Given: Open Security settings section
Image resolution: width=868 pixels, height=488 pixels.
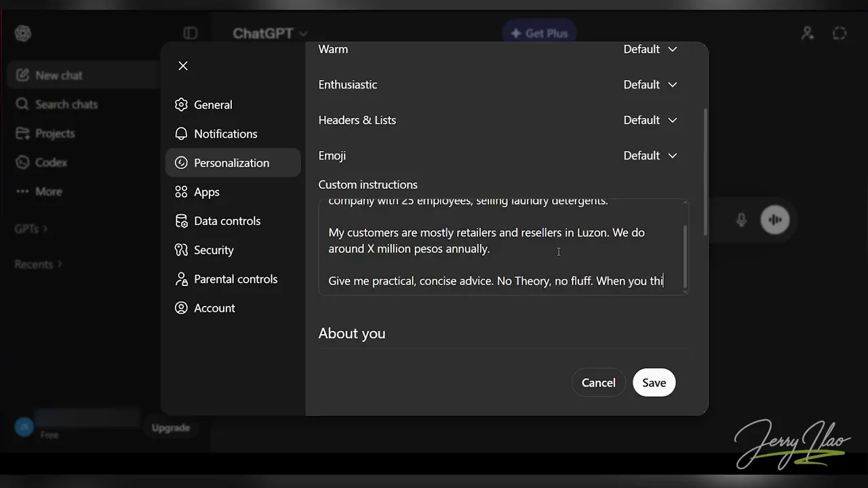Looking at the screenshot, I should coord(233,250).
